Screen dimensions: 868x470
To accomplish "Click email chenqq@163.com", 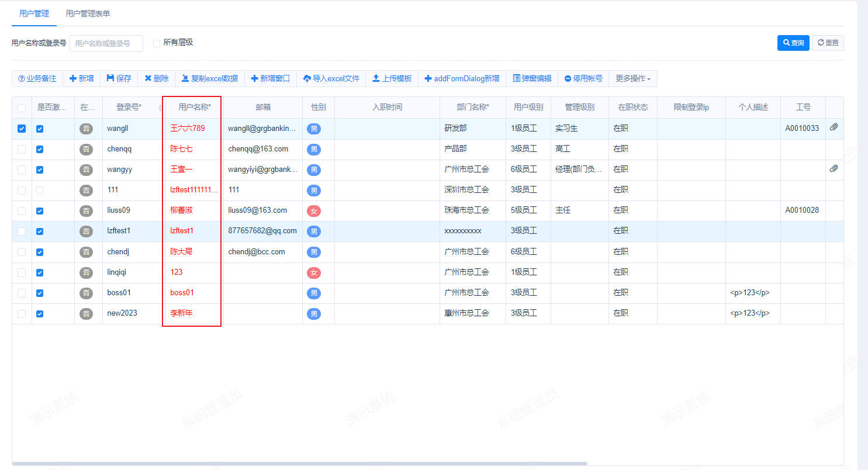I will 258,149.
